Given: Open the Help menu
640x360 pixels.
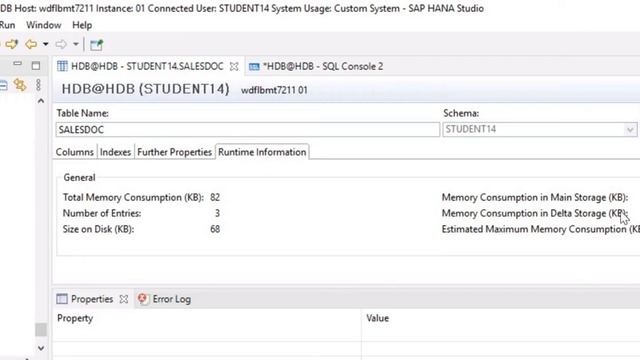Looking at the screenshot, I should tap(82, 25).
